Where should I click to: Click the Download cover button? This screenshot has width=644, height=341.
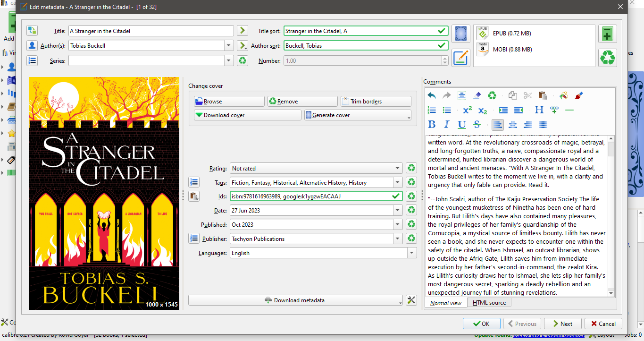click(248, 115)
